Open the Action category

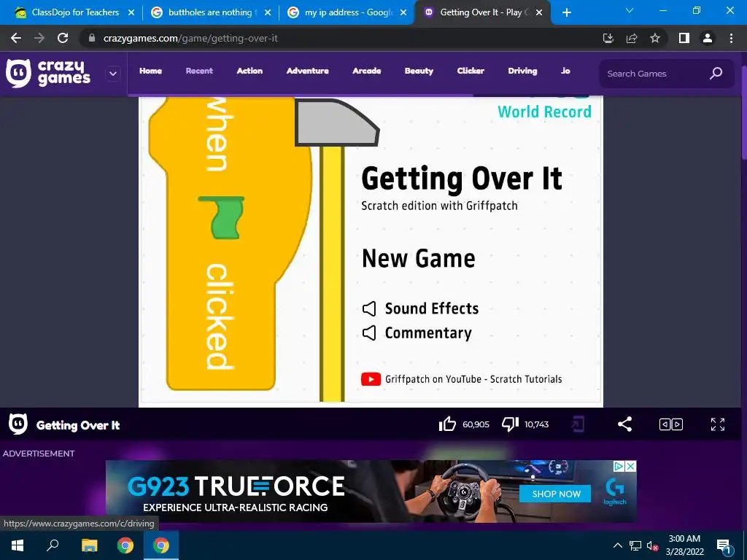tap(249, 71)
